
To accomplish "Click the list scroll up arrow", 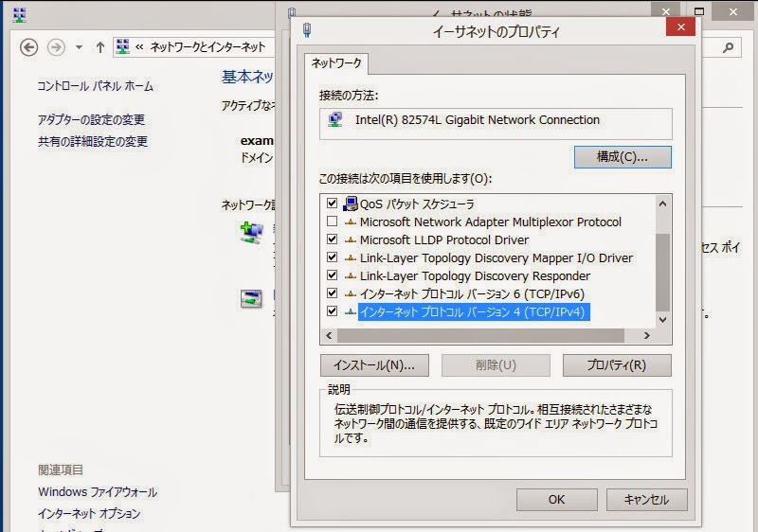I will (662, 204).
